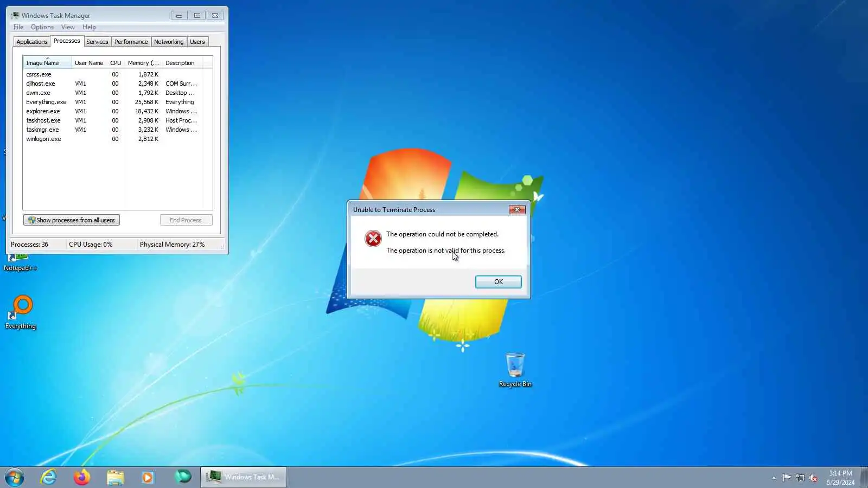Image resolution: width=868 pixels, height=488 pixels.
Task: Select the Processes tab
Action: 67,41
